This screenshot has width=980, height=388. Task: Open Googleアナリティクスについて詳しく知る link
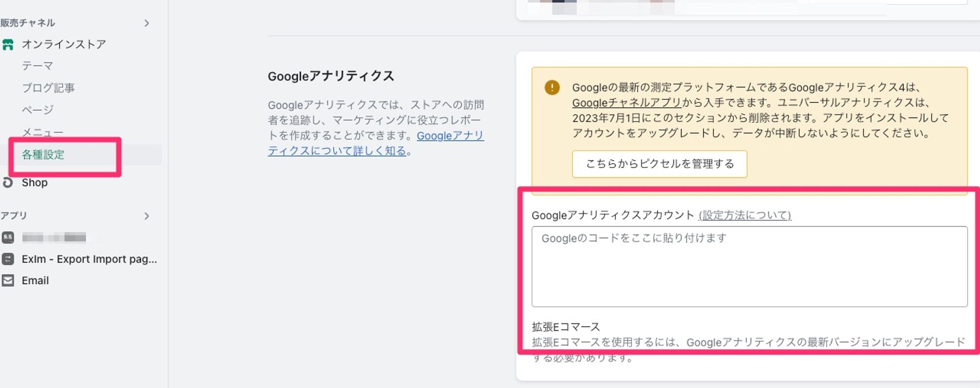376,143
